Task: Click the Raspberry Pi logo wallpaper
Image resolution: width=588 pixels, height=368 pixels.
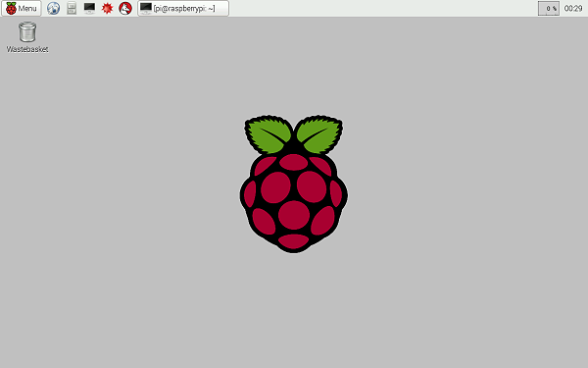Action: (x=294, y=184)
